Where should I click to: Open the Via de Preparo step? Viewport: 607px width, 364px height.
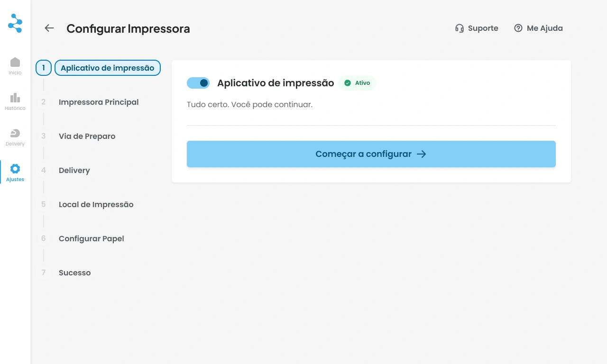coord(87,136)
